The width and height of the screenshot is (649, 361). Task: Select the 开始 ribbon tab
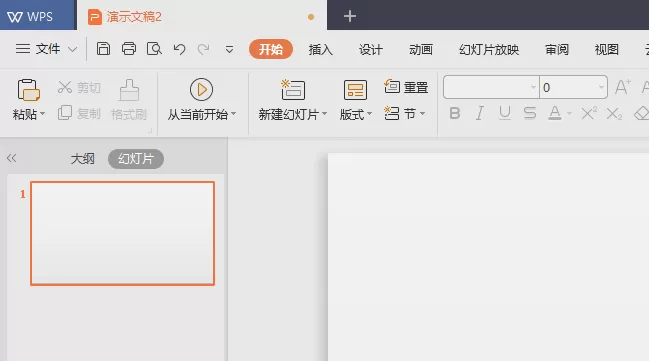coord(271,49)
